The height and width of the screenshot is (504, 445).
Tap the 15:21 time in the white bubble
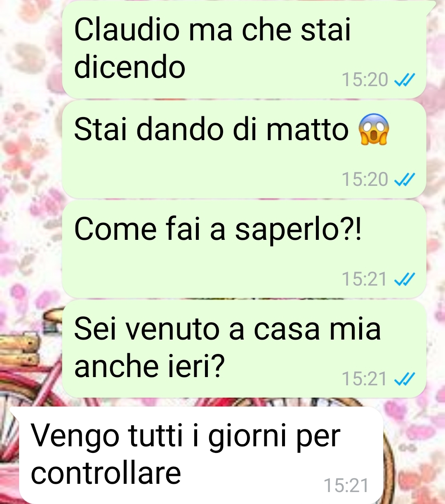(346, 486)
